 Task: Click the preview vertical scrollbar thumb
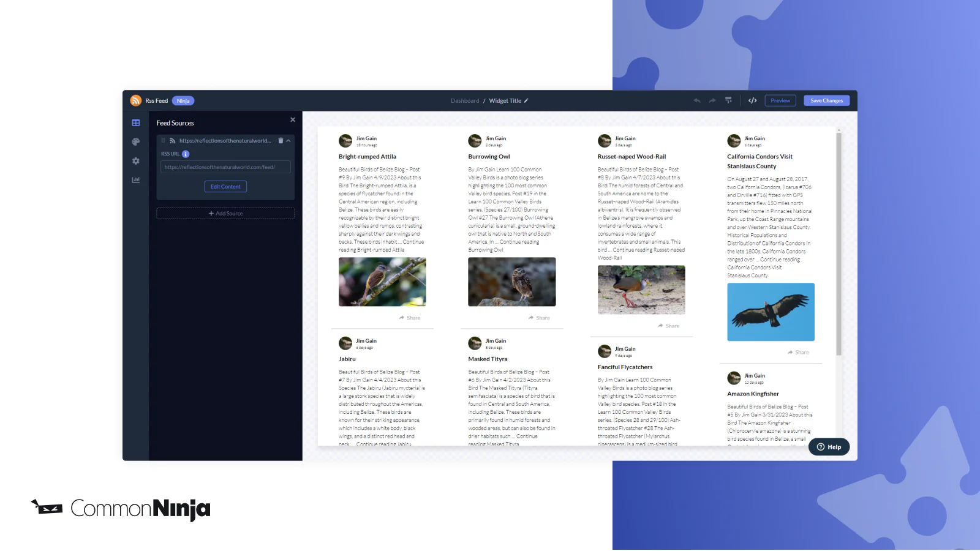[839, 244]
